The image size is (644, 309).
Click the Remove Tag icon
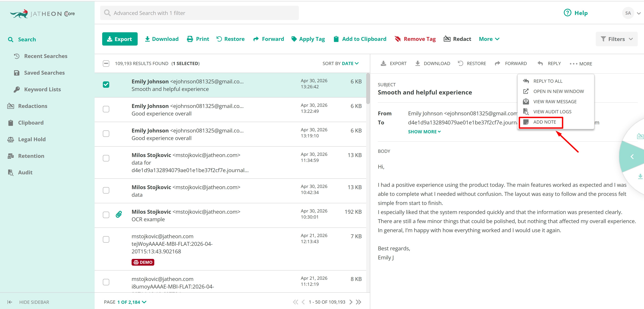(x=398, y=39)
